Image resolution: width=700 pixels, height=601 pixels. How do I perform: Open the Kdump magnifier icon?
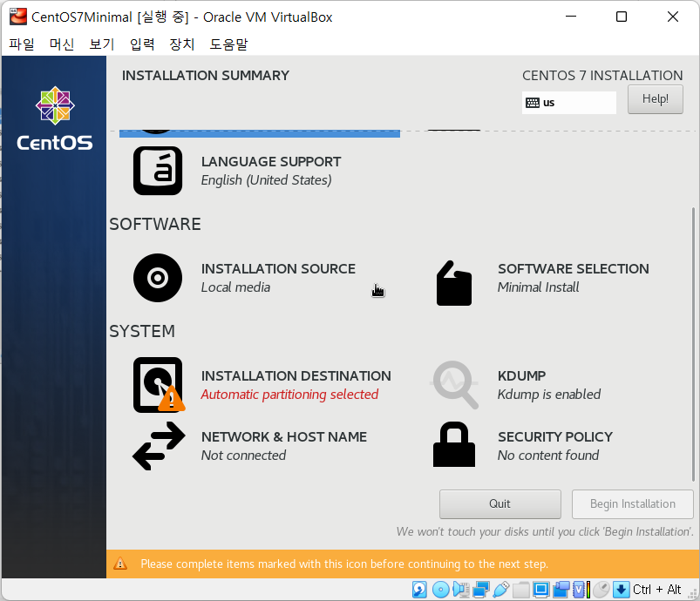tap(454, 385)
